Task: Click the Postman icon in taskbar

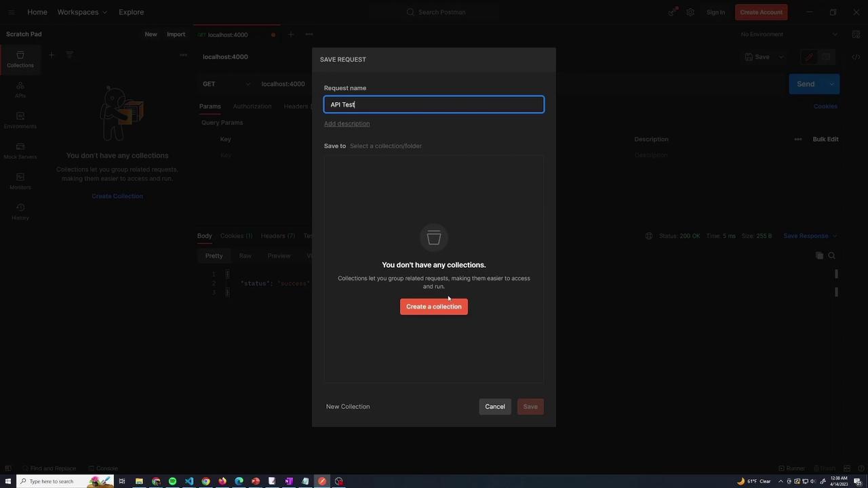Action: (322, 481)
